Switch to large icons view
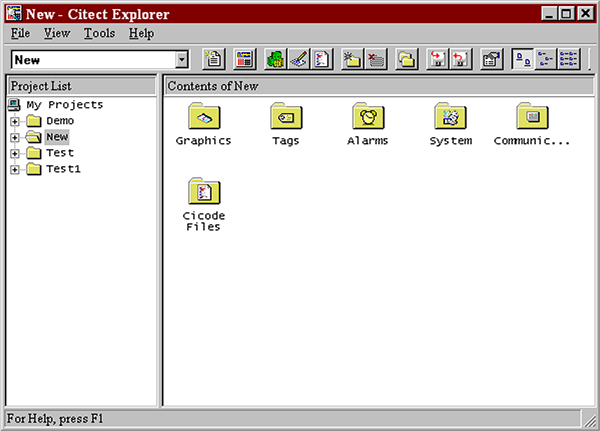 [523, 59]
